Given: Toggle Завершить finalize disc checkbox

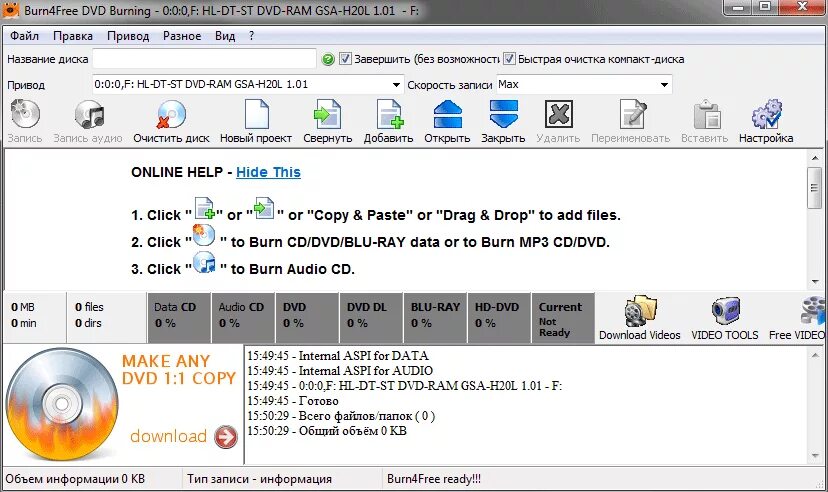Looking at the screenshot, I should point(345,59).
